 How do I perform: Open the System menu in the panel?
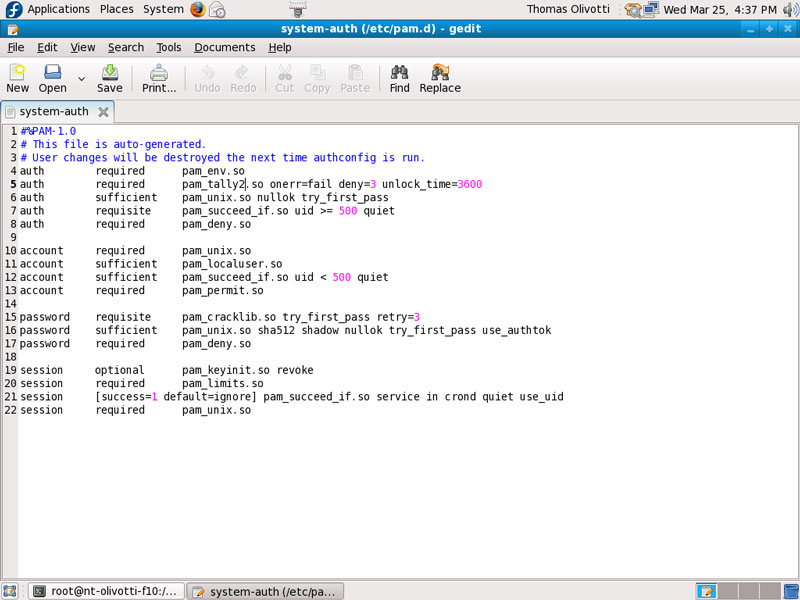click(x=163, y=9)
